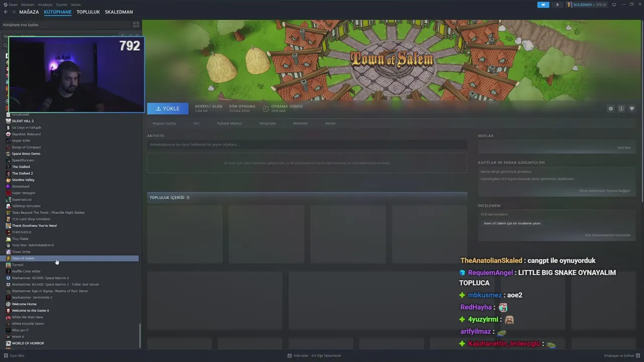Screen dimensions: 644x362
Task: Open the DLC link
Action: tap(196, 123)
